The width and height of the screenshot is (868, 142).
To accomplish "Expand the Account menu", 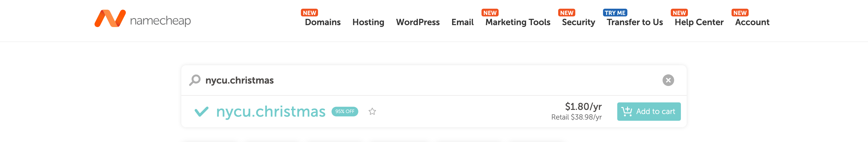I will click(752, 22).
